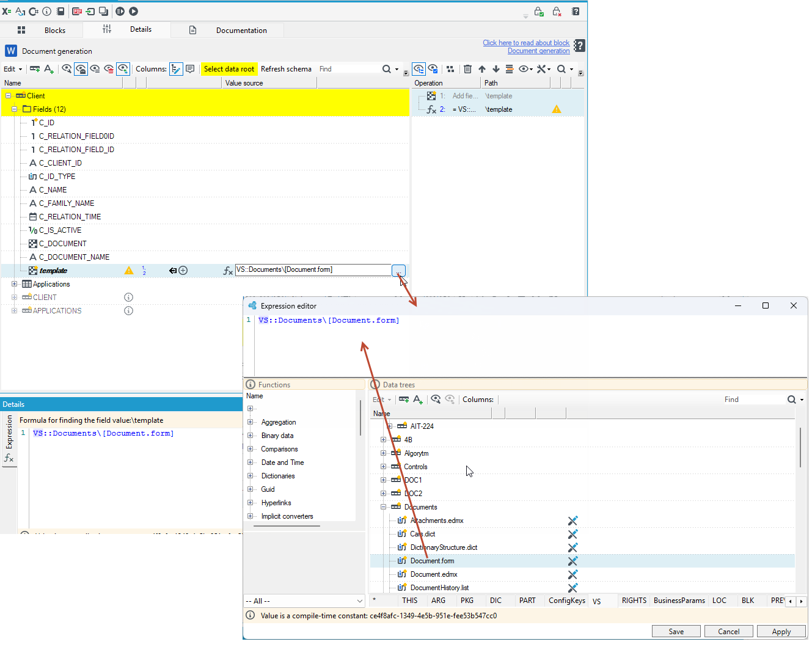Click the template value source input field

click(313, 270)
